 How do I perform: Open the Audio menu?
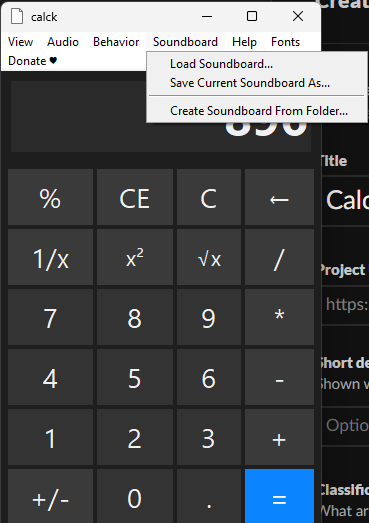click(63, 42)
